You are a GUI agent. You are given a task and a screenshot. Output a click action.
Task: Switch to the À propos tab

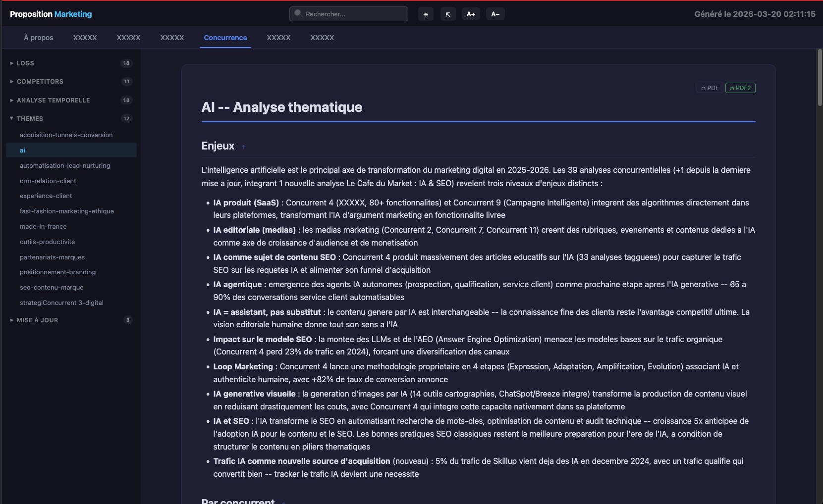39,38
